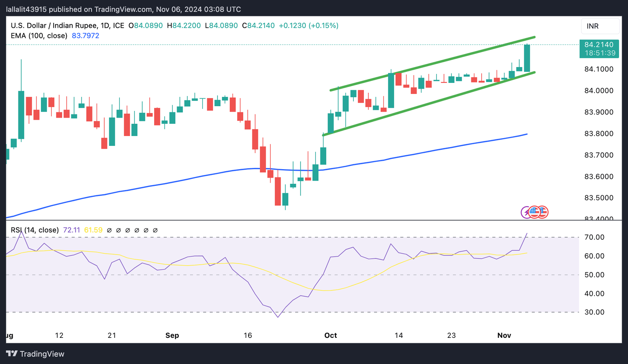
Task: Click the TradingView logo at bottom left
Action: [35, 354]
